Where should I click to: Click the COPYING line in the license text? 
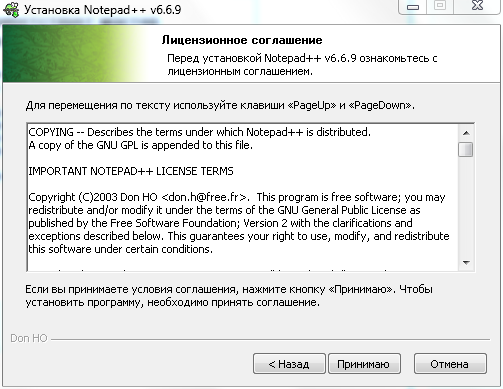click(200, 132)
